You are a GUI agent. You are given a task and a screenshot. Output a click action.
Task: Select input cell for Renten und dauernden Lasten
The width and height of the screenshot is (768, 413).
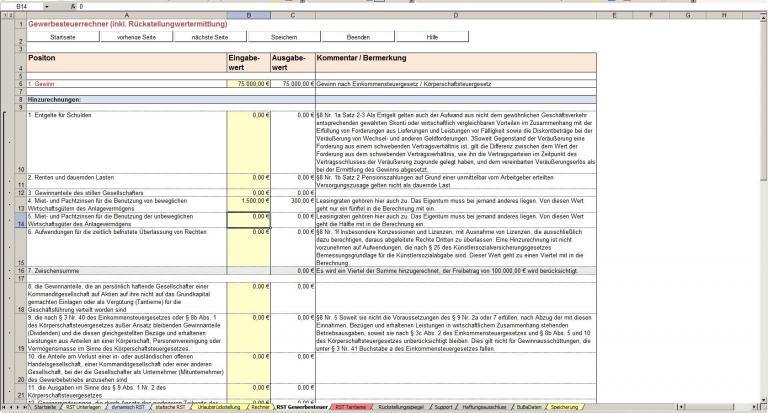pos(248,181)
